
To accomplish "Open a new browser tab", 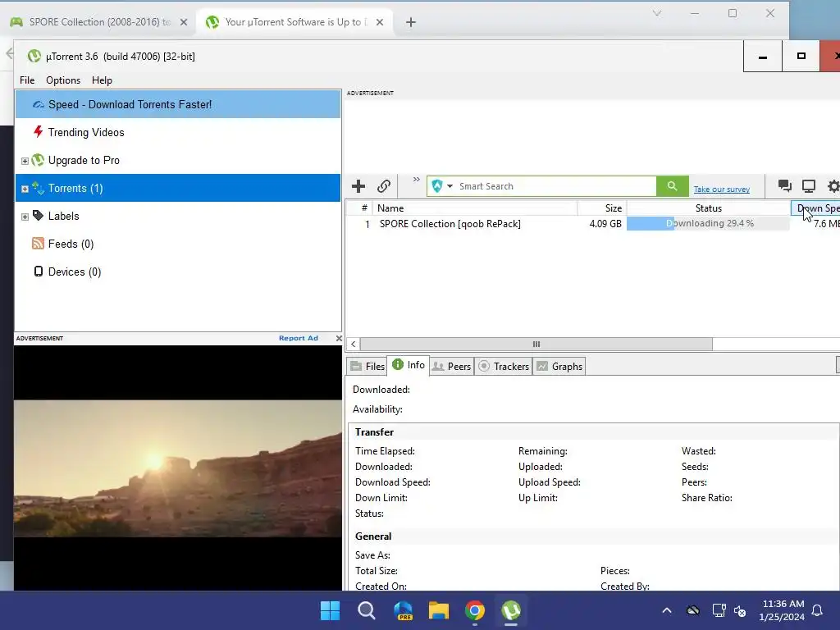I will coord(411,22).
